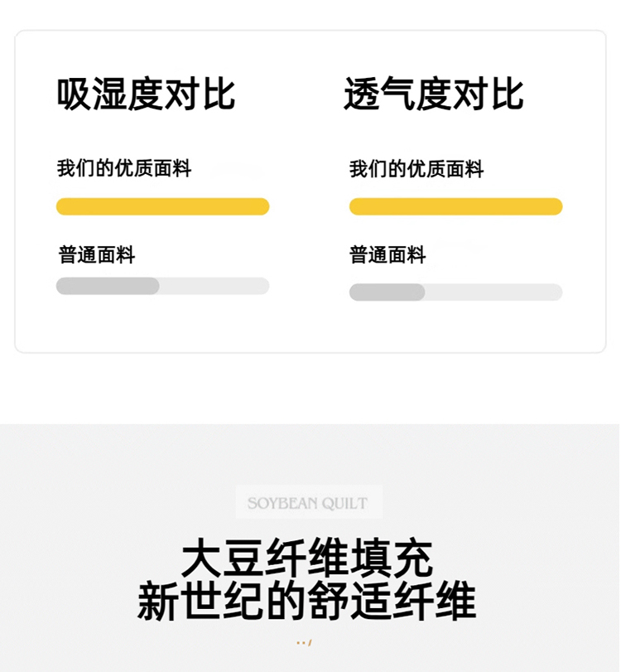Click the dark gray fill of 吸湿度 普通面料 bar
Viewport: 621px width, 672px height.
point(108,286)
